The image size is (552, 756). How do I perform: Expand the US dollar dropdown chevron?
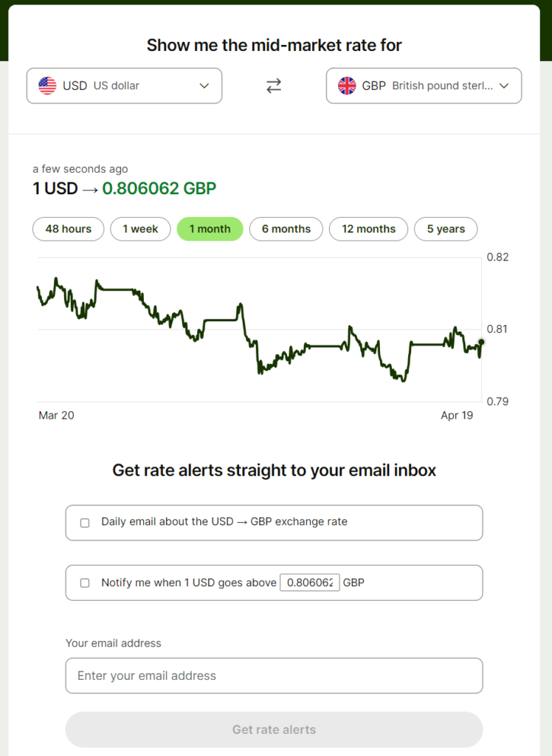point(204,86)
